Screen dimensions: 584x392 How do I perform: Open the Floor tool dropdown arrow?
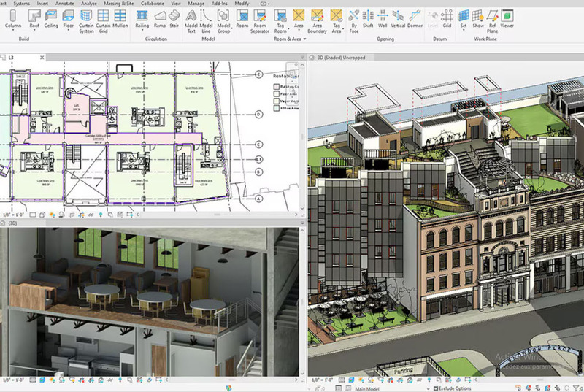68,30
